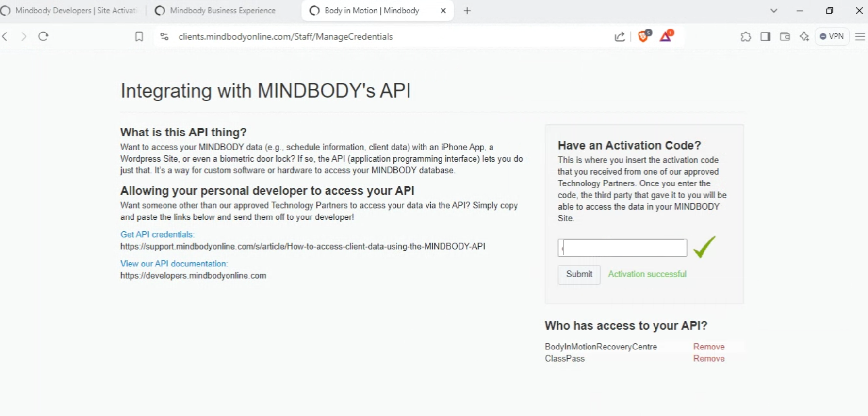Minimize the browser window
Screen dimensions: 868x416
[x=800, y=11]
